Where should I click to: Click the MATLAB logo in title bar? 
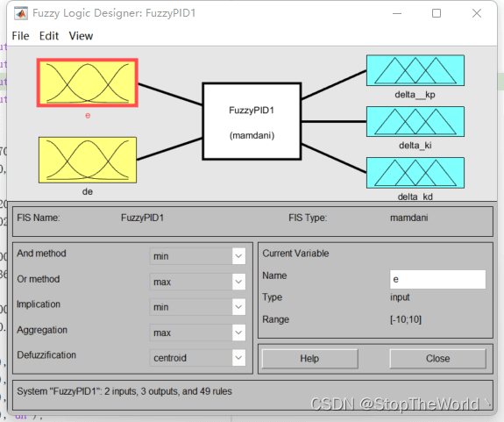pyautogui.click(x=21, y=13)
